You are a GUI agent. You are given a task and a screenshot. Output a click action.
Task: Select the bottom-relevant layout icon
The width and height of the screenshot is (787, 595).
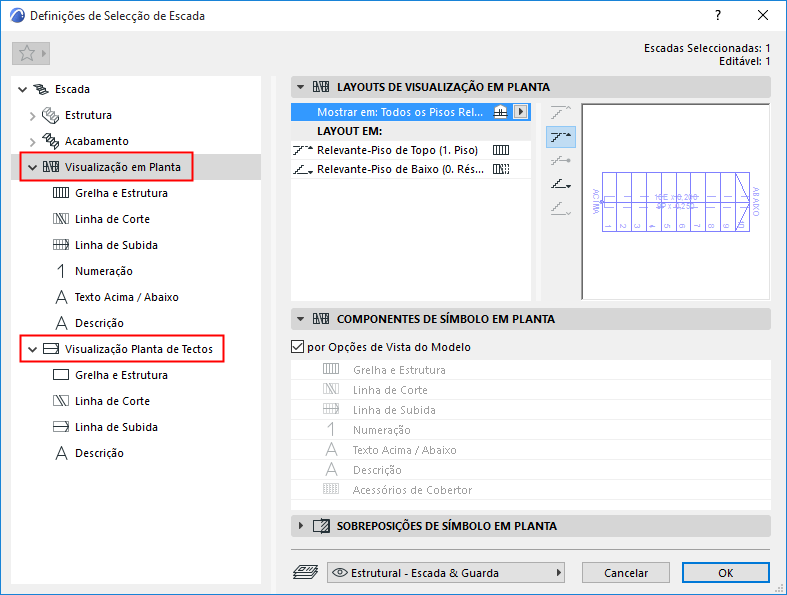(561, 184)
